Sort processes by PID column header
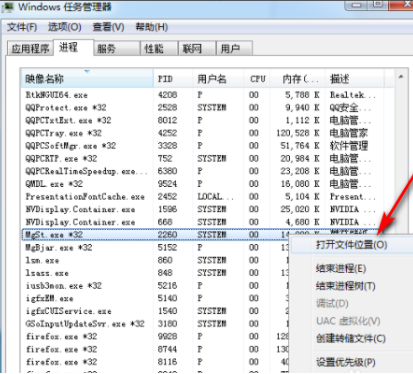Image resolution: width=413 pixels, height=374 pixels. click(173, 79)
